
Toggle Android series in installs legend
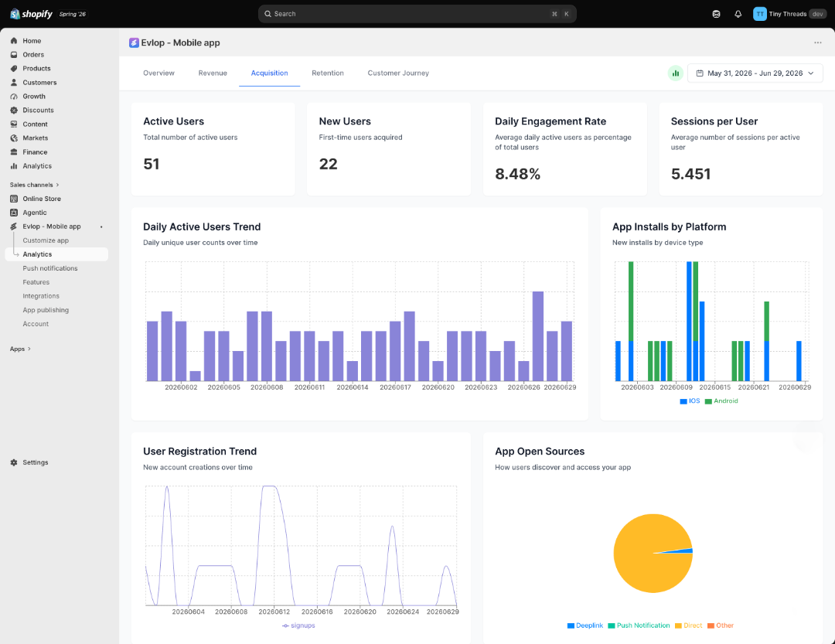coord(721,401)
